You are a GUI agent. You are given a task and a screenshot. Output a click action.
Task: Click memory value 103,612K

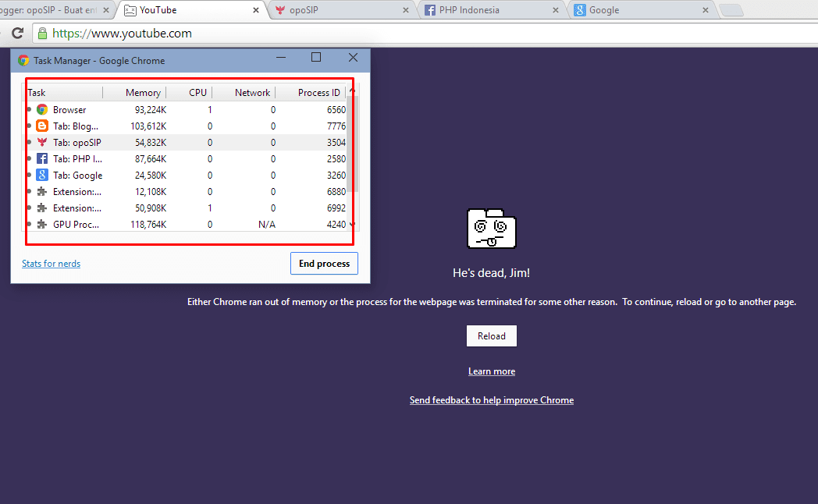(148, 126)
